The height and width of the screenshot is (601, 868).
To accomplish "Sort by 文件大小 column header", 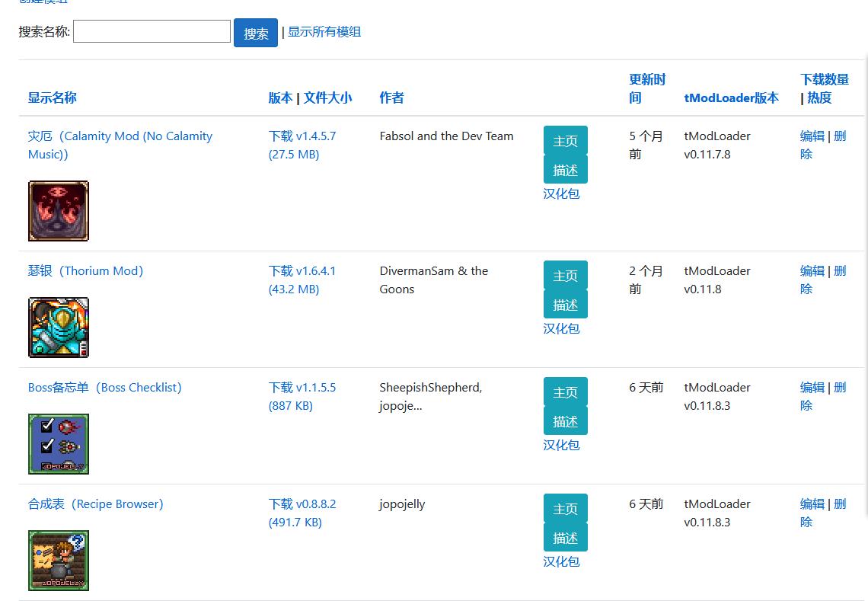I will [x=327, y=98].
